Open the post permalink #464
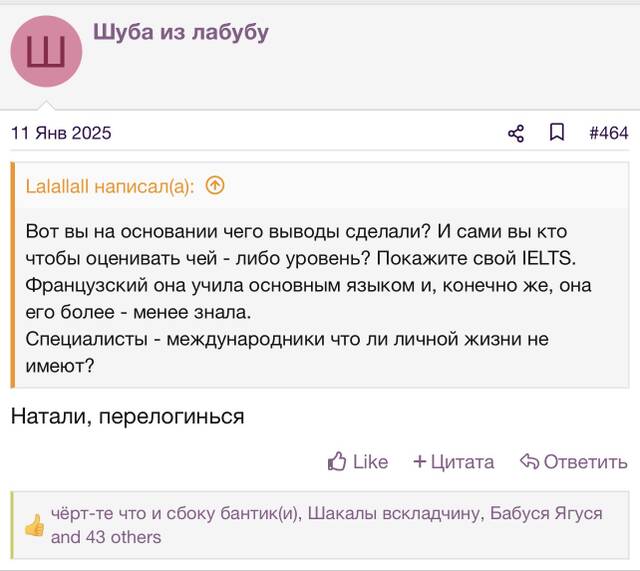 click(609, 133)
